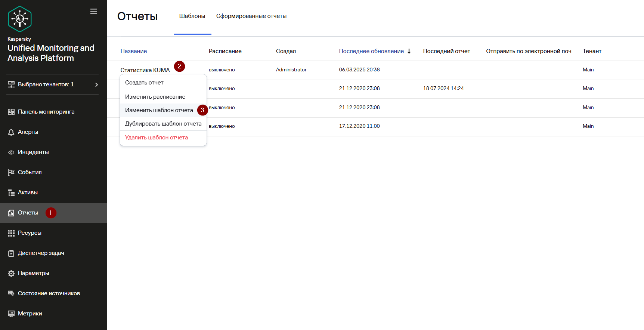Click the Kaspersky KUMA hexagon logo
The image size is (644, 330).
click(x=20, y=19)
